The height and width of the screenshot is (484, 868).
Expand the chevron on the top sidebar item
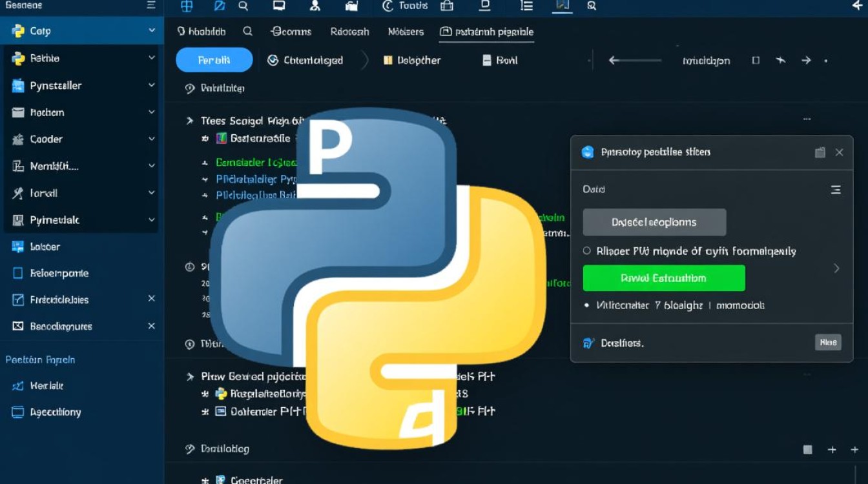152,30
